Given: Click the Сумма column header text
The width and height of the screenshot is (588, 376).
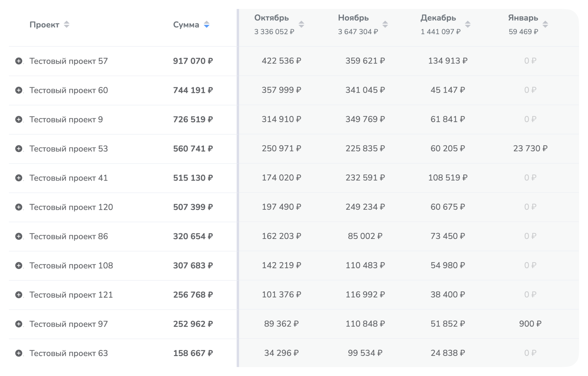Looking at the screenshot, I should pos(186,25).
